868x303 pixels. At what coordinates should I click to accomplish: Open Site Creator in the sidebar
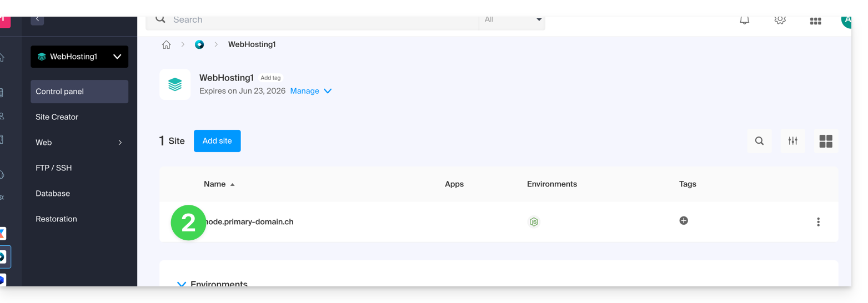click(57, 117)
